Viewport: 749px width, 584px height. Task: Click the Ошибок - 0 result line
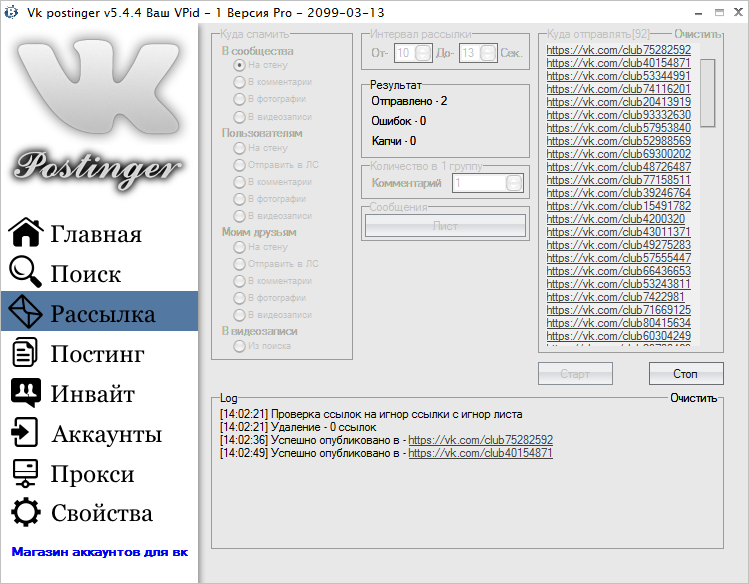coord(399,121)
